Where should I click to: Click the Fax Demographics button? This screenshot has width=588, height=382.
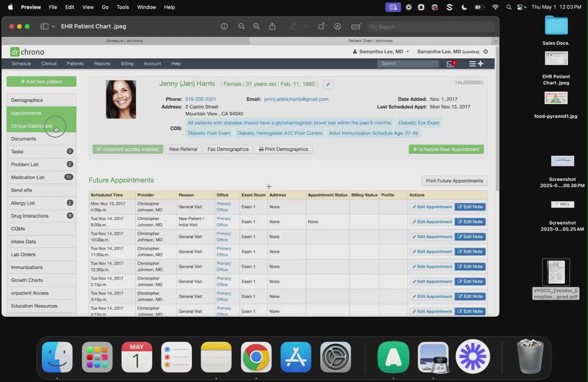[228, 149]
